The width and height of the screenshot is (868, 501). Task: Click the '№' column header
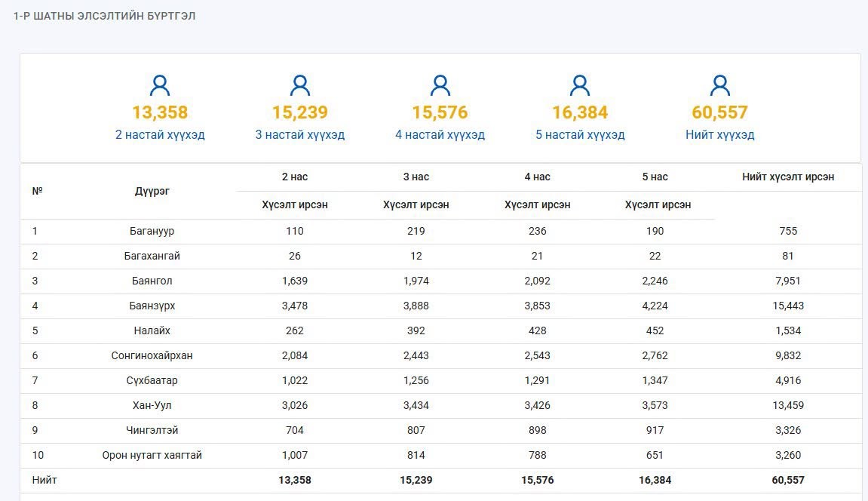point(37,191)
